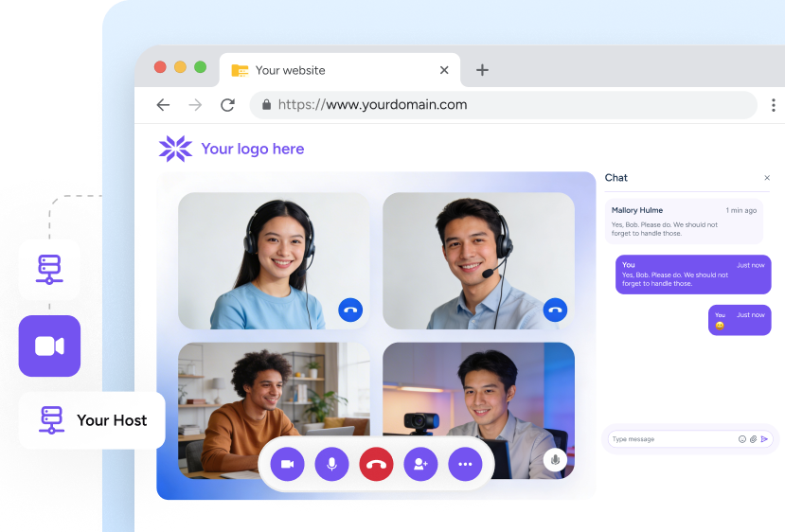
Task: Open the emoji picker in chat
Action: [x=742, y=439]
